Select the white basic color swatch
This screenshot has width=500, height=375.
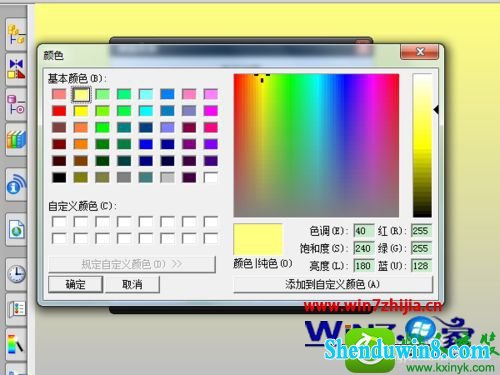click(211, 177)
